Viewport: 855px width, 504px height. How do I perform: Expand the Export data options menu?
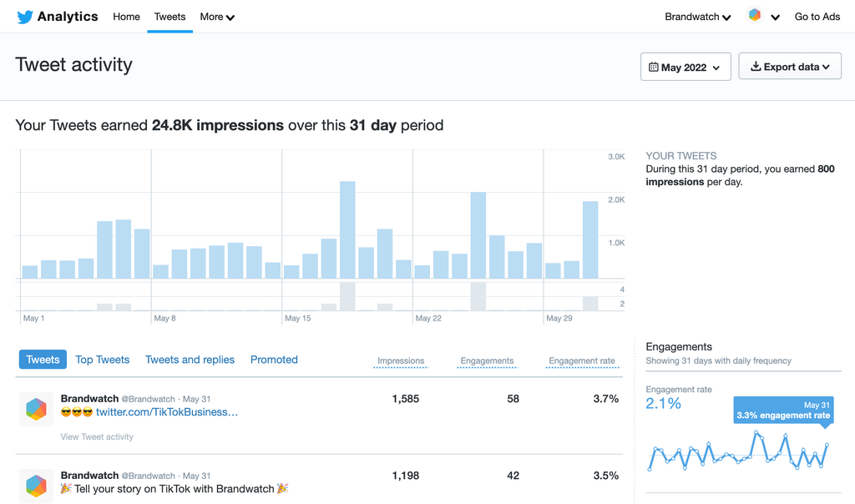pos(789,66)
